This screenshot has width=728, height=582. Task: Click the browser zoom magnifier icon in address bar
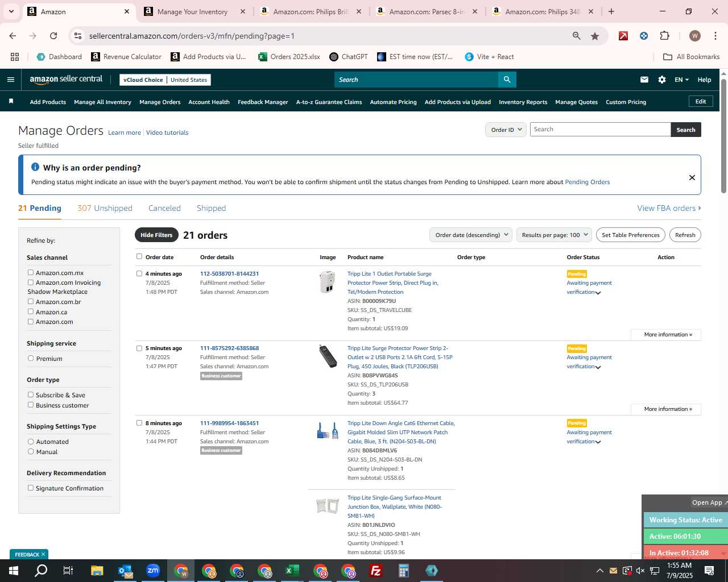[x=577, y=36]
